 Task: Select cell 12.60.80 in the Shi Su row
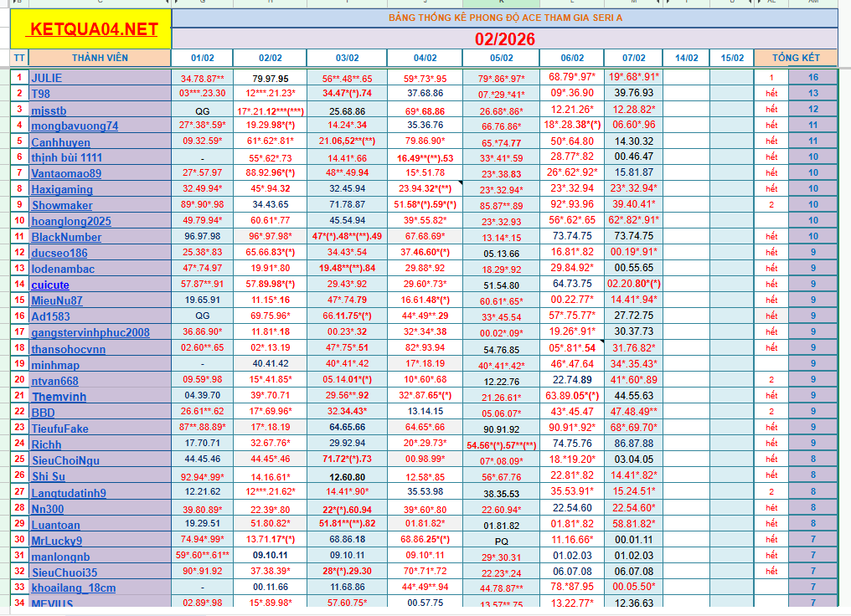[x=347, y=477]
